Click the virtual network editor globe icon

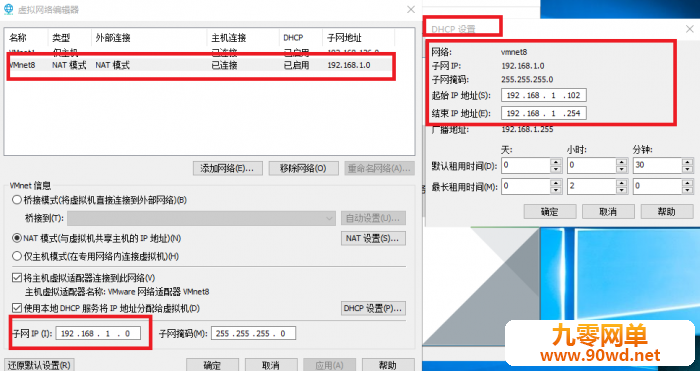(8, 9)
